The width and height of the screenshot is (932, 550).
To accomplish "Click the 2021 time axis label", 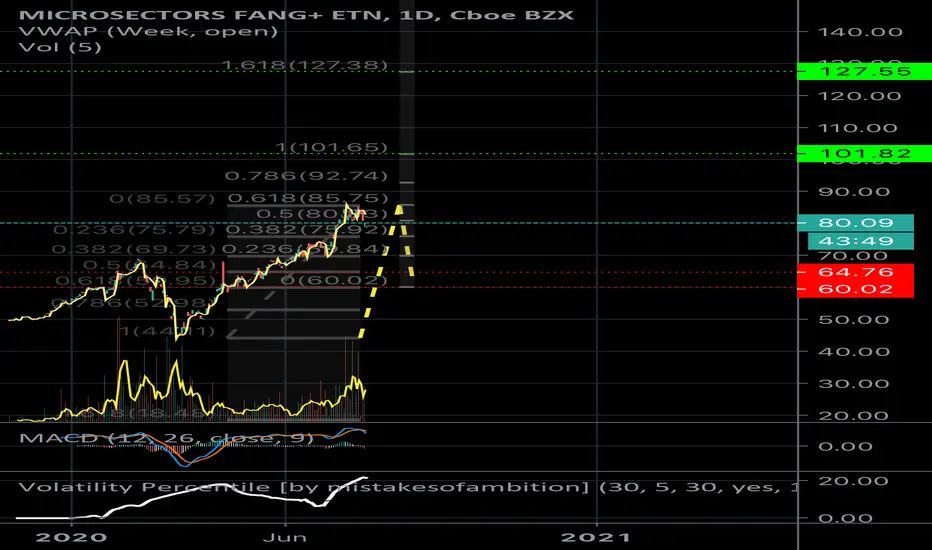I will [x=596, y=538].
